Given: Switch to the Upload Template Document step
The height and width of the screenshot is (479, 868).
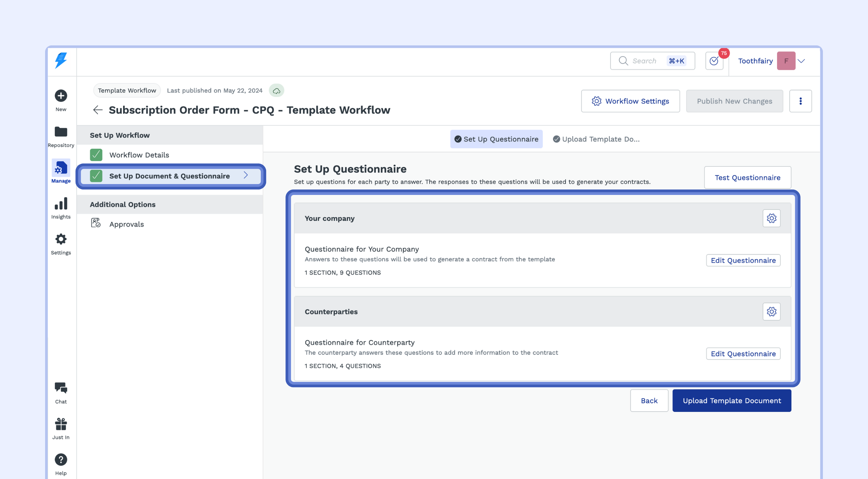Looking at the screenshot, I should [597, 139].
